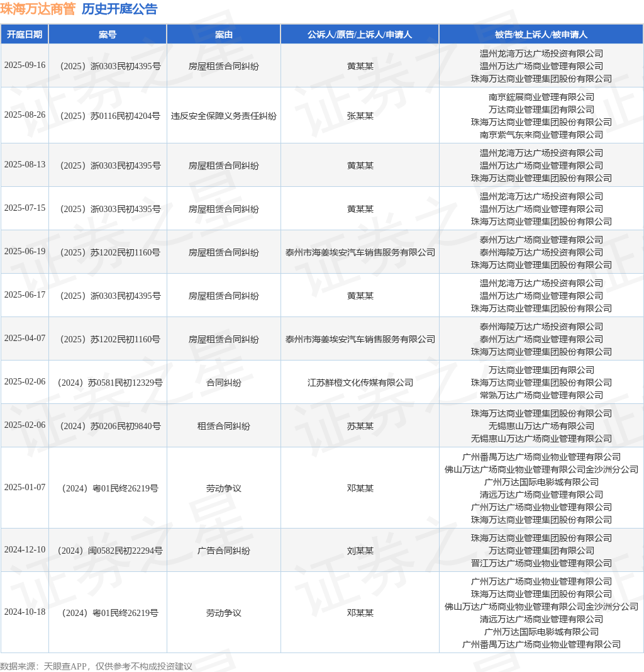
Task: Select the 案由 column header
Action: 224,34
